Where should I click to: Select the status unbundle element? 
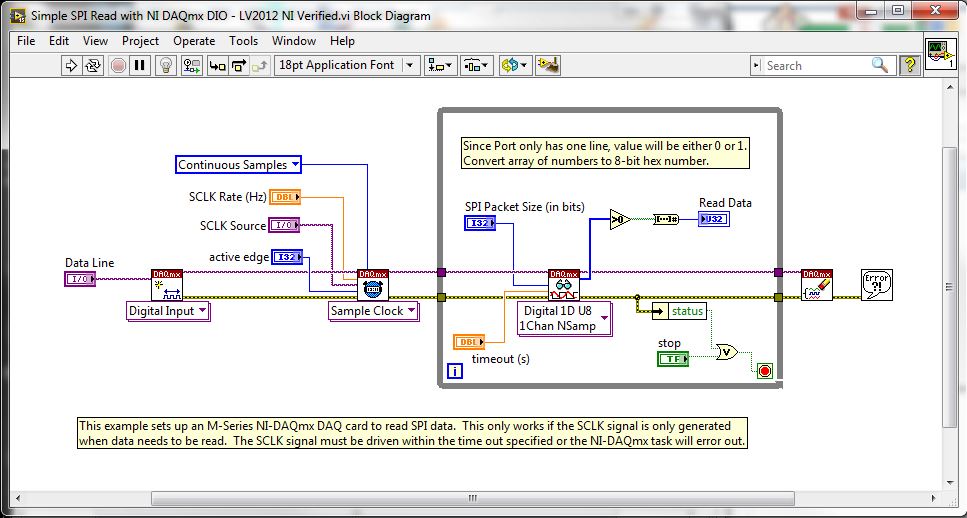679,311
